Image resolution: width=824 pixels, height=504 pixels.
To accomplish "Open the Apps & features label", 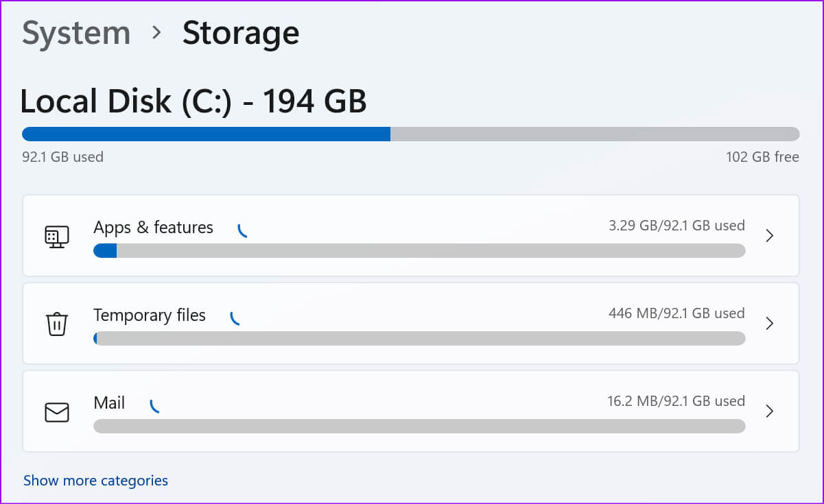I will 153,228.
